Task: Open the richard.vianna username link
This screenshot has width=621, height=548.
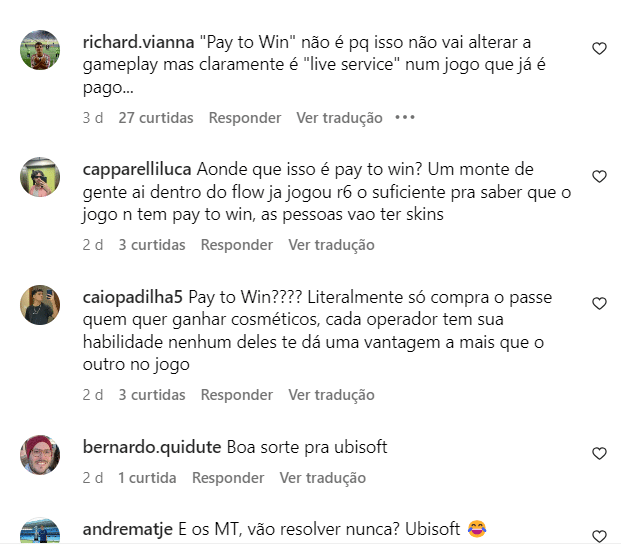Action: (x=138, y=42)
